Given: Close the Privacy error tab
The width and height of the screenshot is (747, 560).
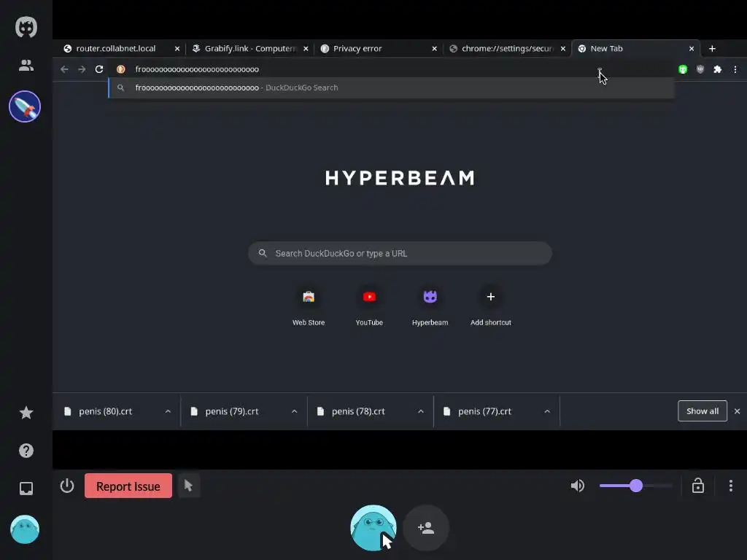Looking at the screenshot, I should coord(435,49).
